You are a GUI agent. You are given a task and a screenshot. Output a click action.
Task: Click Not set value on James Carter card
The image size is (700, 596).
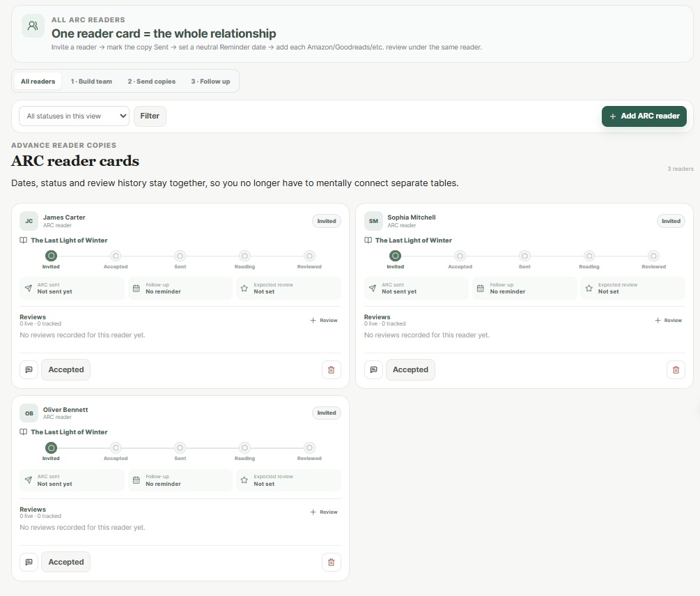[264, 292]
